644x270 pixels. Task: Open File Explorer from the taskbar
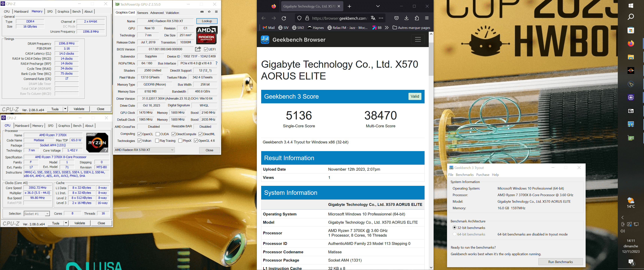click(x=631, y=57)
